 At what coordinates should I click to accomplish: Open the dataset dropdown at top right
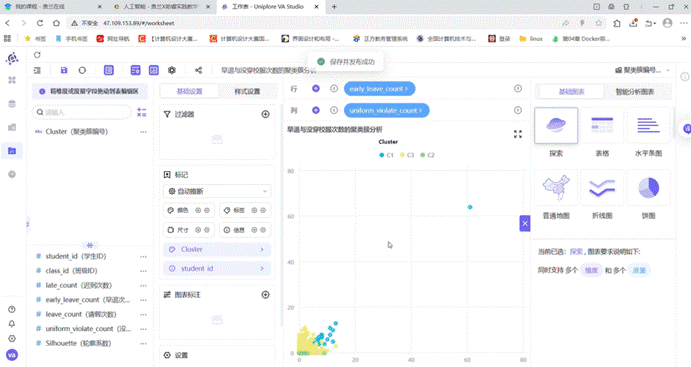(642, 70)
